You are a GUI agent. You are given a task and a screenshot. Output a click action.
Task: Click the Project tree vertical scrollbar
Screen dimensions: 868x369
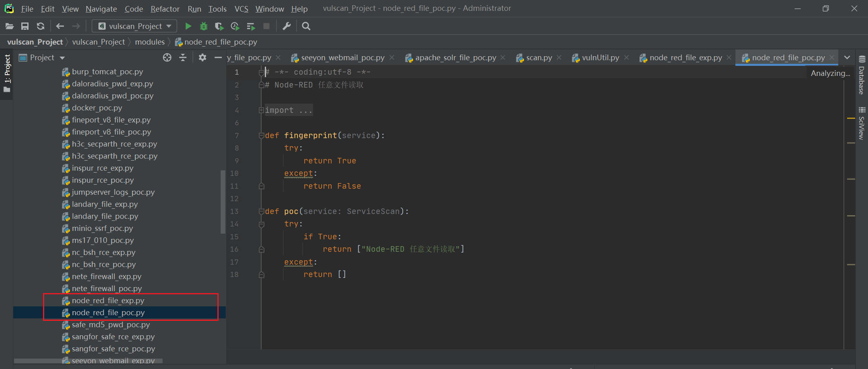click(223, 202)
